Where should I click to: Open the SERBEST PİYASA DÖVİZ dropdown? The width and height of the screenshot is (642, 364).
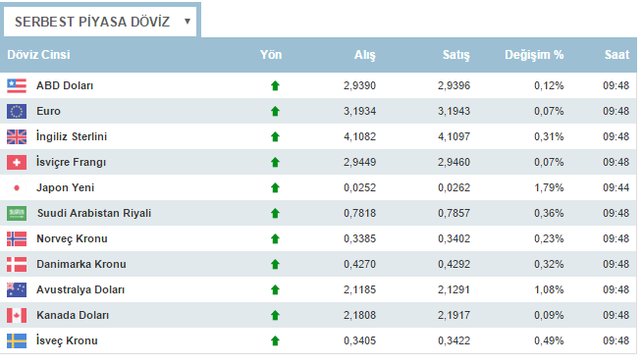point(100,22)
